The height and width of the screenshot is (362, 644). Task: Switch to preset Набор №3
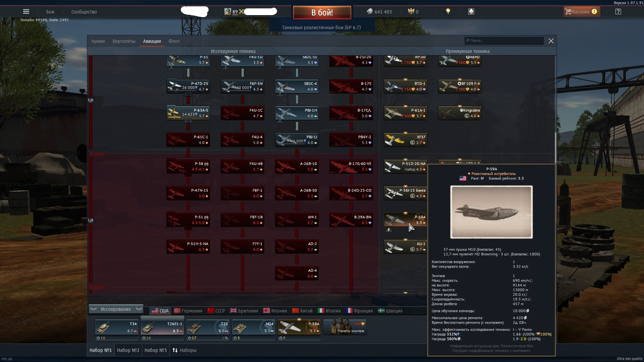click(156, 350)
